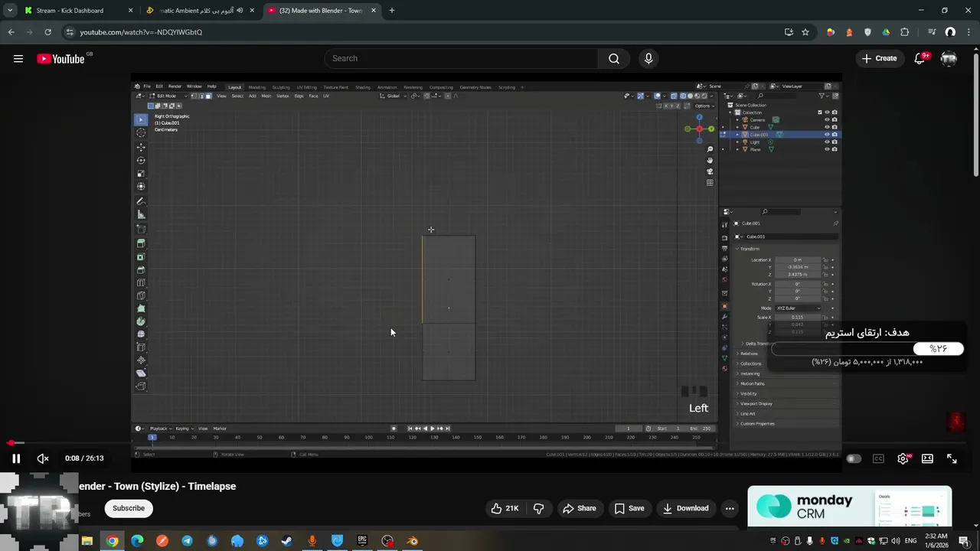Expand the Custom Properties panel
This screenshot has height=551, width=980.
[x=756, y=423]
